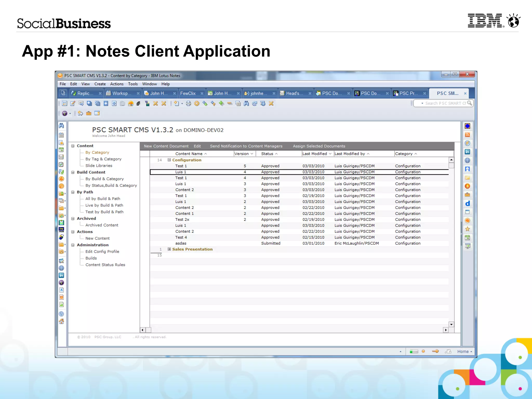Click the help question mark icon in left bar
The image size is (532, 399).
click(61, 314)
